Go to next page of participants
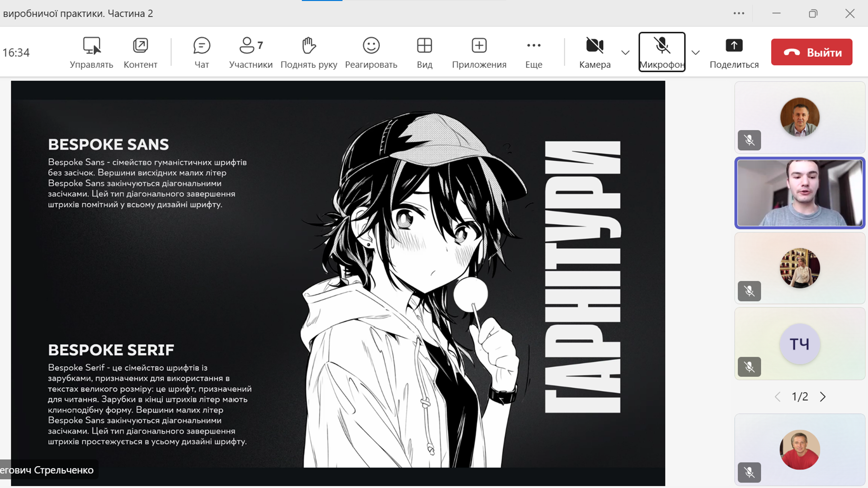The image size is (868, 488). (823, 397)
